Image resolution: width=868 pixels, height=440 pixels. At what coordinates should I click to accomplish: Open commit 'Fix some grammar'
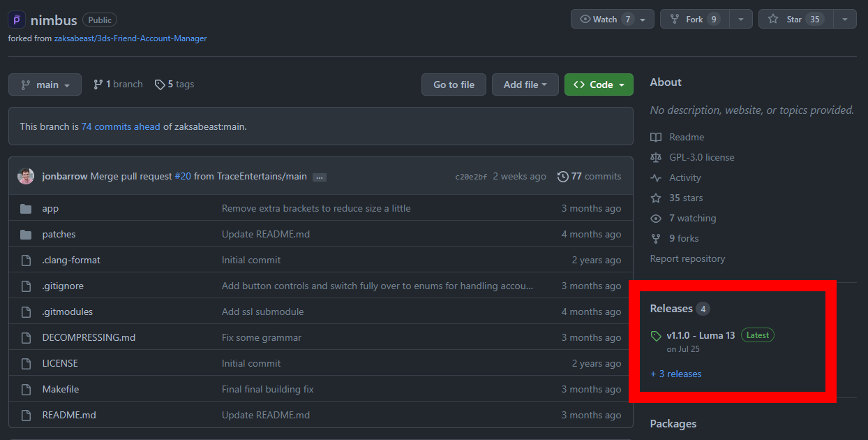(x=262, y=337)
